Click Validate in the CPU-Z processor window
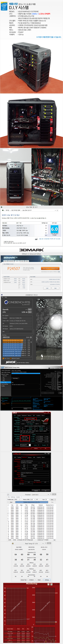 coord(36,448)
